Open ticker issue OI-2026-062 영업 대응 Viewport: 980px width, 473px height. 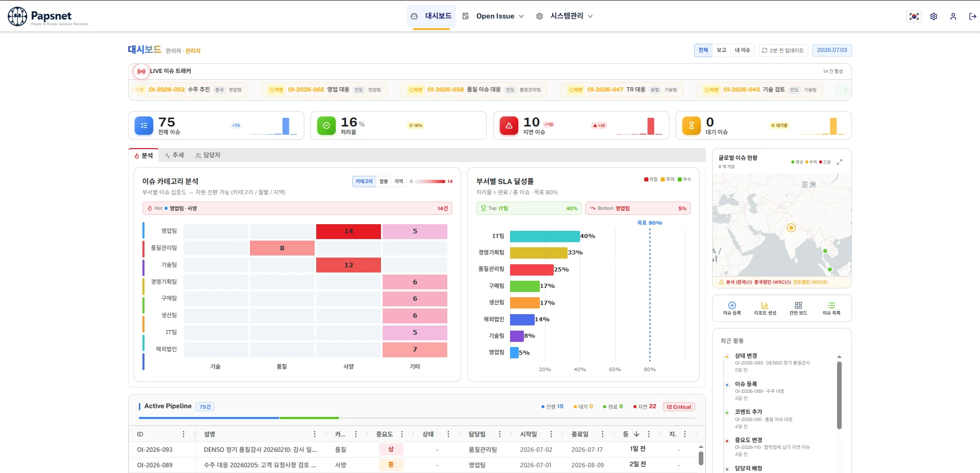point(324,90)
